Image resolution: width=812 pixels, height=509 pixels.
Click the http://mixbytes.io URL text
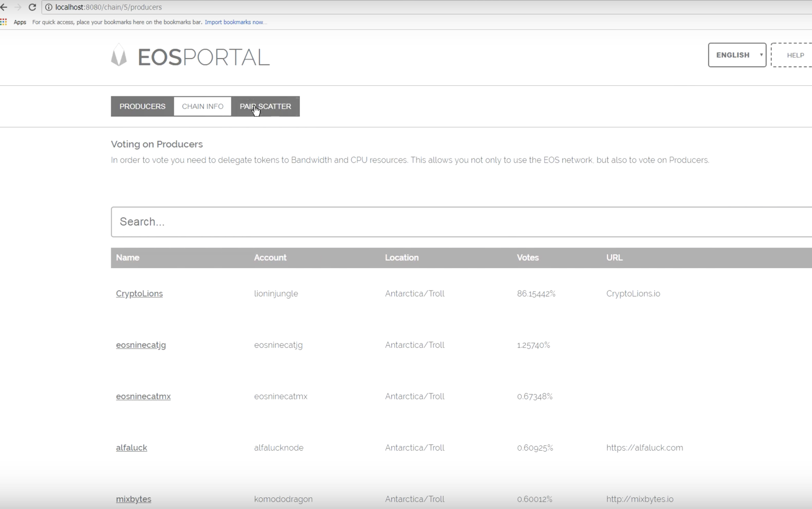[639, 499]
